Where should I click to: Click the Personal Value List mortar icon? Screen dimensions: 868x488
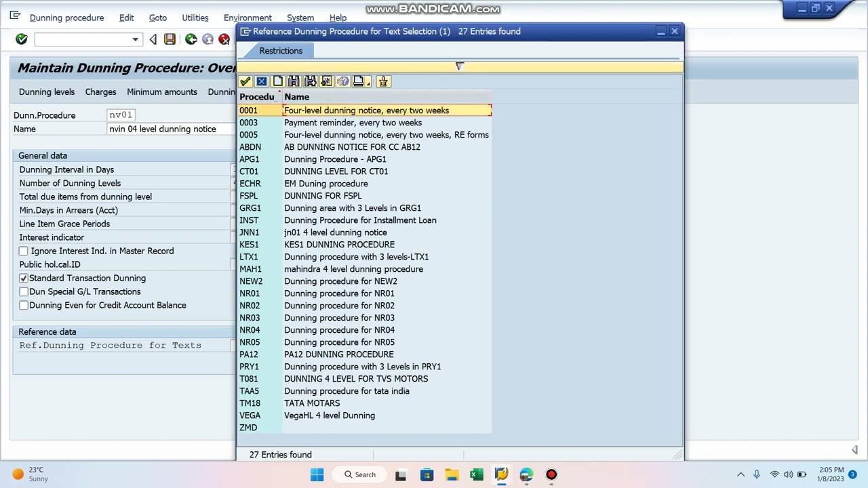tap(383, 81)
